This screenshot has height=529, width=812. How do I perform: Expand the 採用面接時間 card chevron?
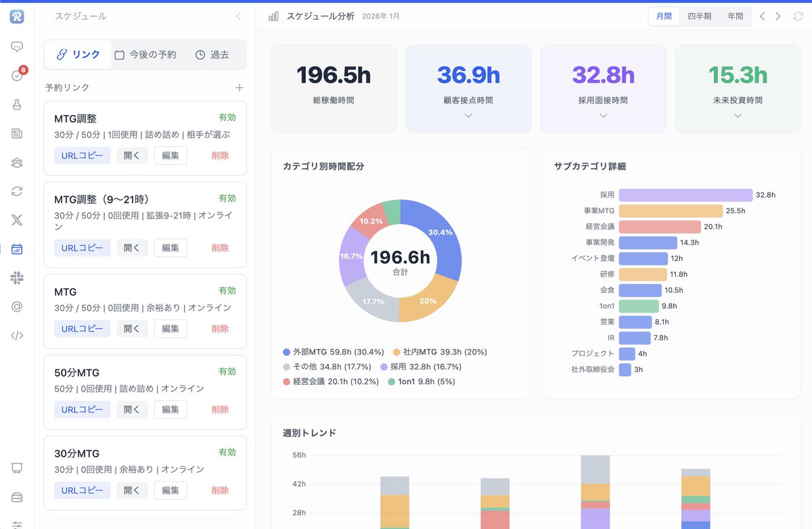point(603,116)
